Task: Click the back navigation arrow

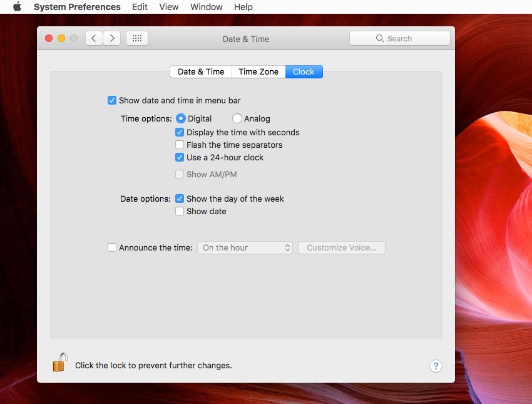Action: pyautogui.click(x=94, y=38)
